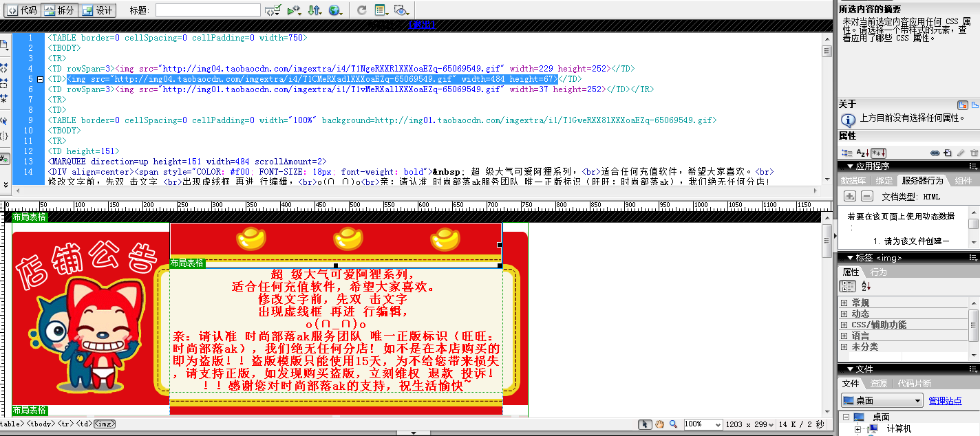
Task: Choose the Select (arrow) tool in status bar
Action: pos(646,424)
